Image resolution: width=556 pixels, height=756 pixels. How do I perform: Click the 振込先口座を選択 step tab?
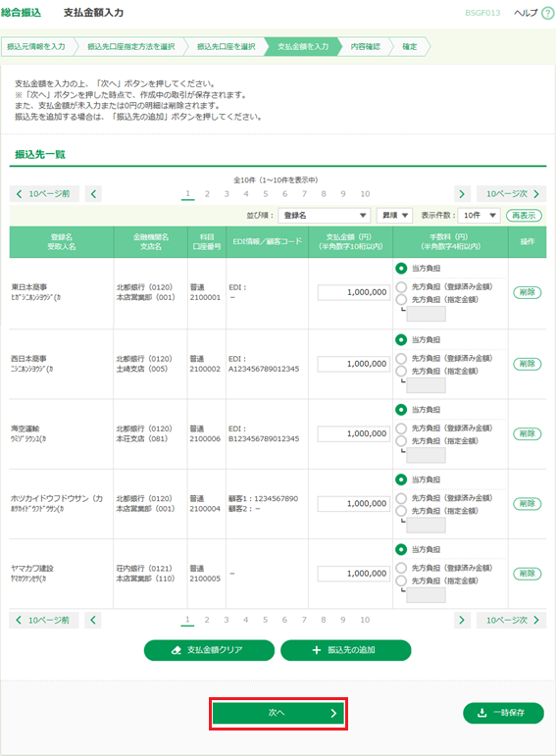tap(226, 47)
